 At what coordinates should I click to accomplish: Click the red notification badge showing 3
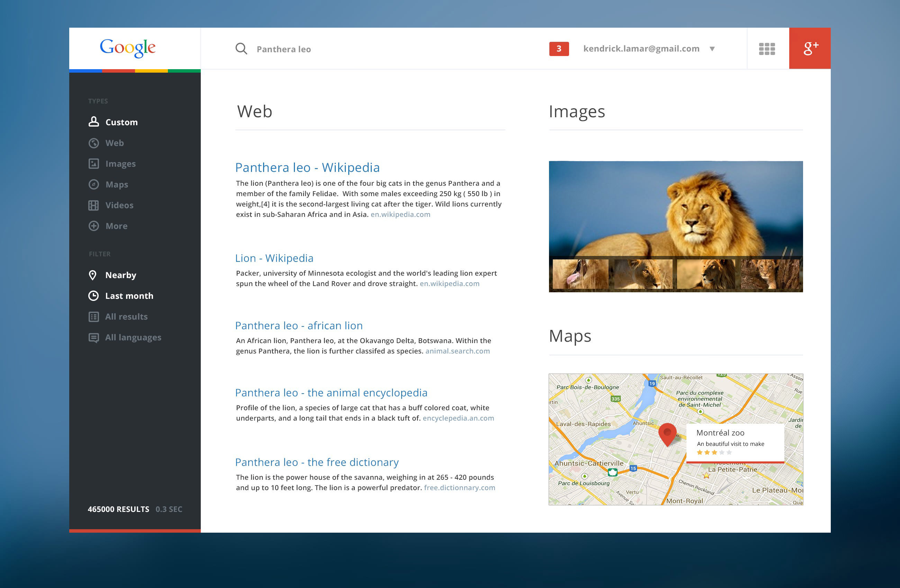[x=559, y=49]
